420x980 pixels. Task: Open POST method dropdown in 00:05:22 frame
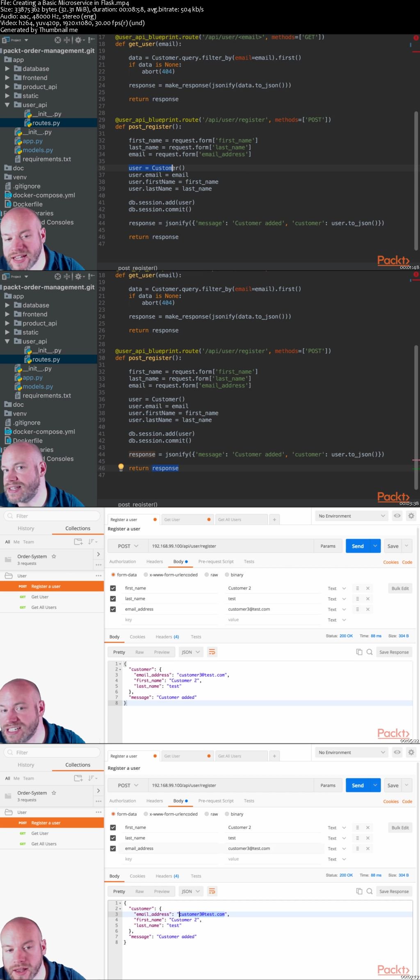[128, 546]
